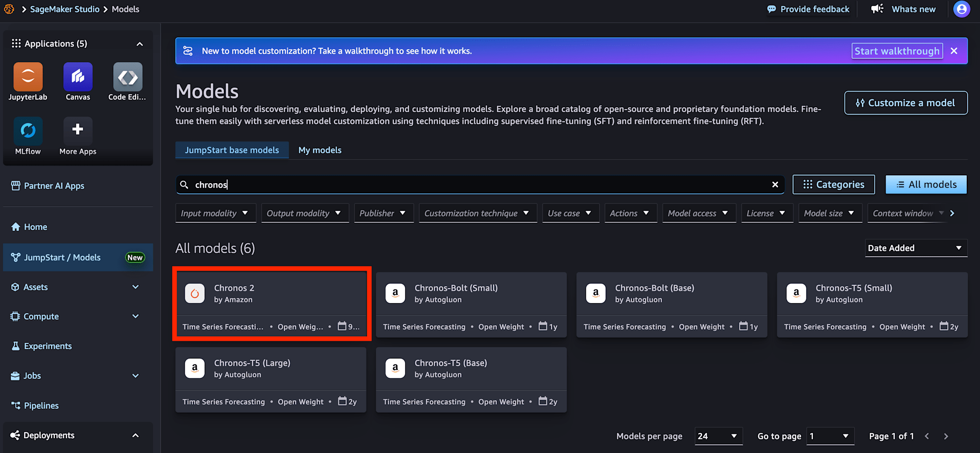Switch to the My models tab
Image resolution: width=980 pixels, height=453 pixels.
pos(320,150)
